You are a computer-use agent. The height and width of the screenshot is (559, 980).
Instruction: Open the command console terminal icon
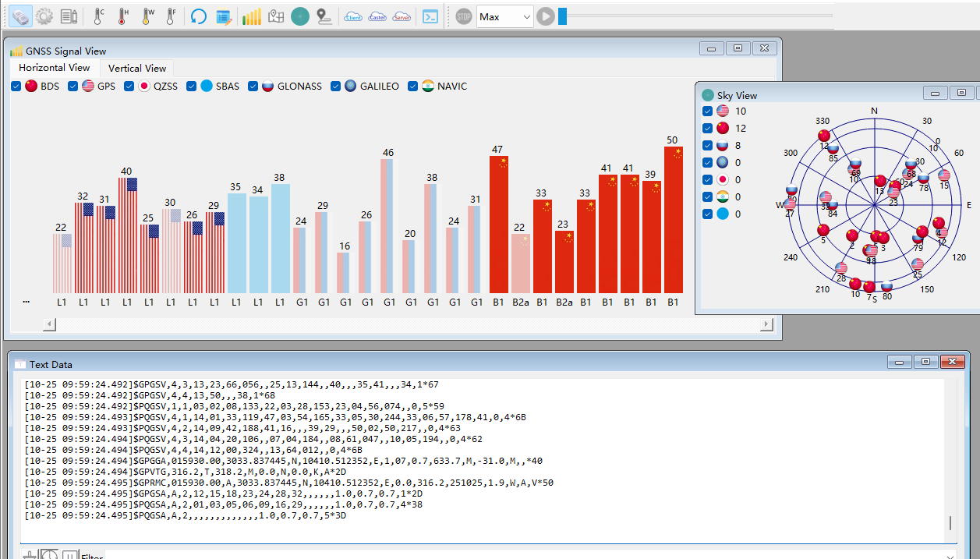(430, 16)
